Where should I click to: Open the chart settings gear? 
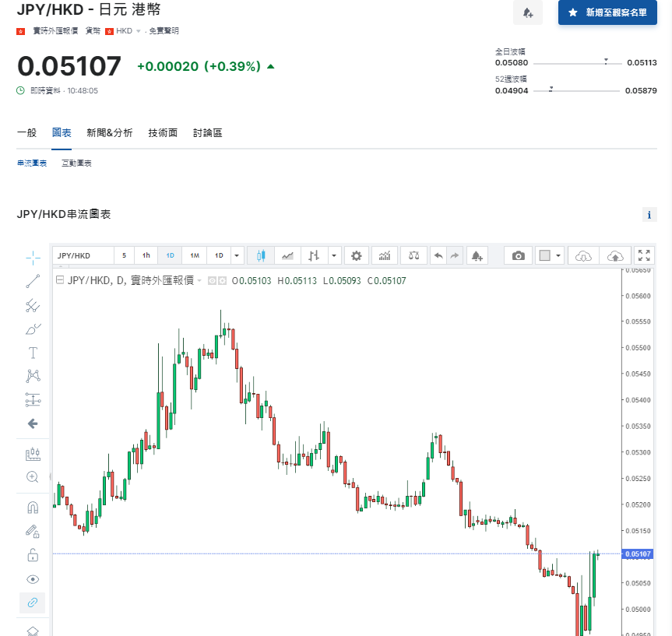coord(357,255)
